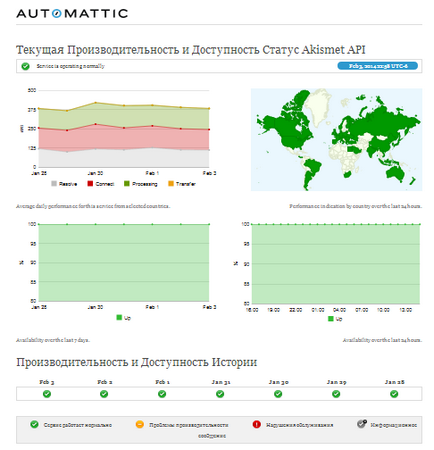Click the 'Feb 3' history column header
The image size is (434, 450).
[x=47, y=382]
